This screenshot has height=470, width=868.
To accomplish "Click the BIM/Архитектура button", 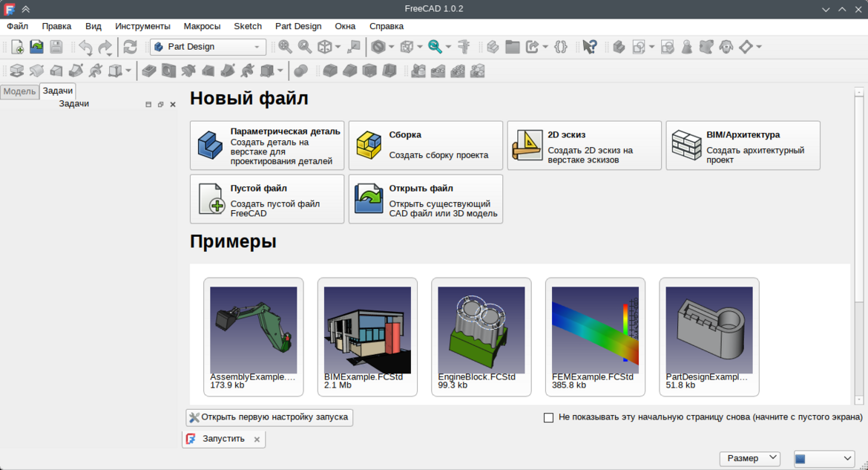I will pos(743,146).
